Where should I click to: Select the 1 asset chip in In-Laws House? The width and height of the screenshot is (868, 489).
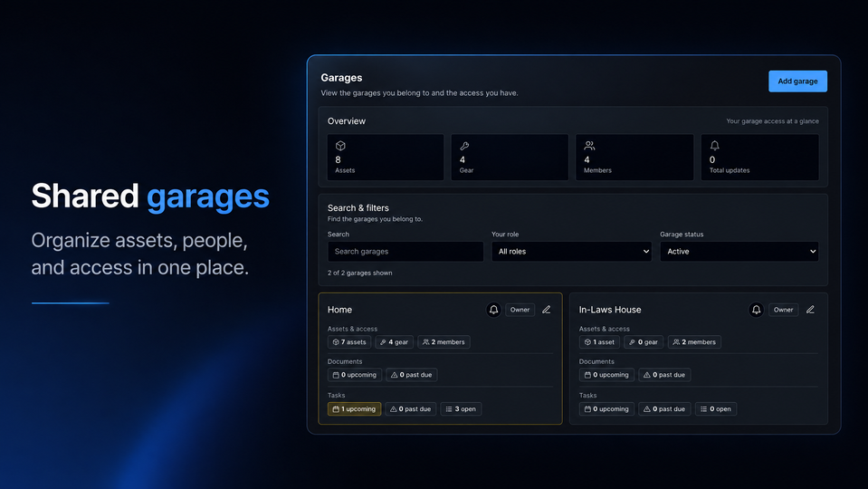[x=599, y=342]
